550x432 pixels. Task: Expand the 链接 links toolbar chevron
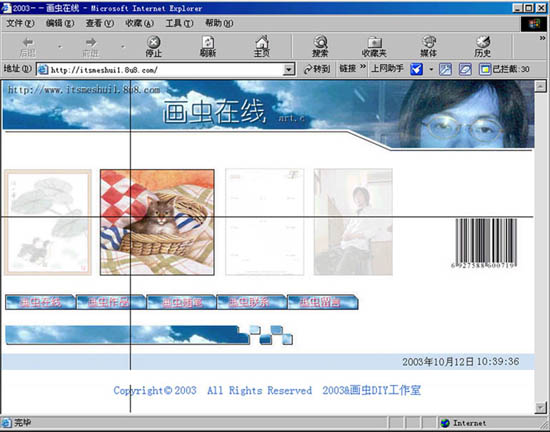click(363, 67)
